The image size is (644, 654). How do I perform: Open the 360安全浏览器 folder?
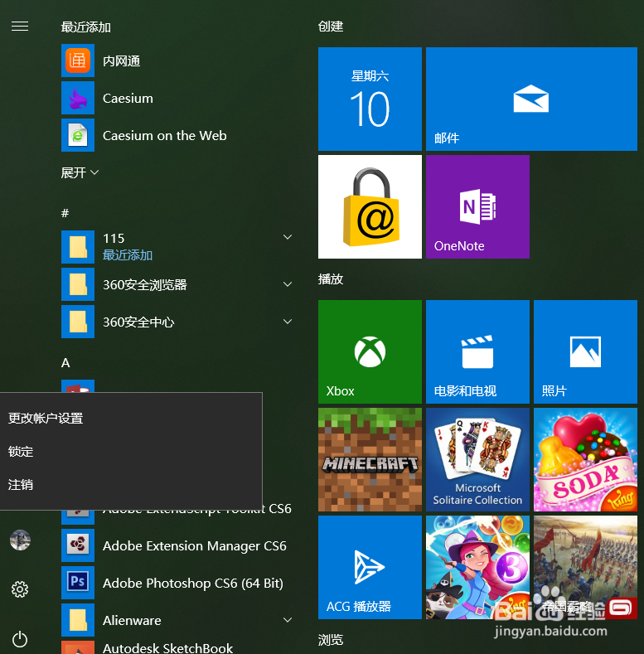pos(177,284)
